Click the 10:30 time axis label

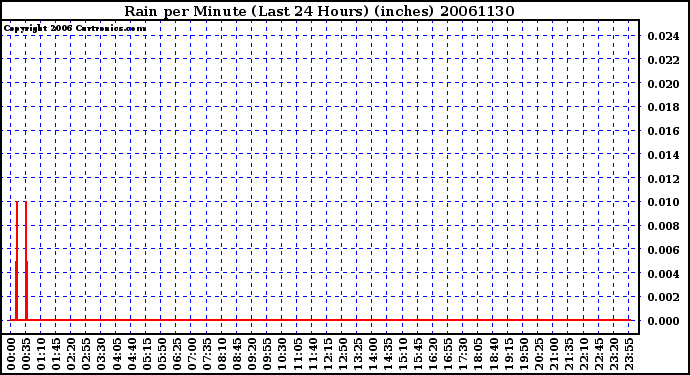coord(283,354)
